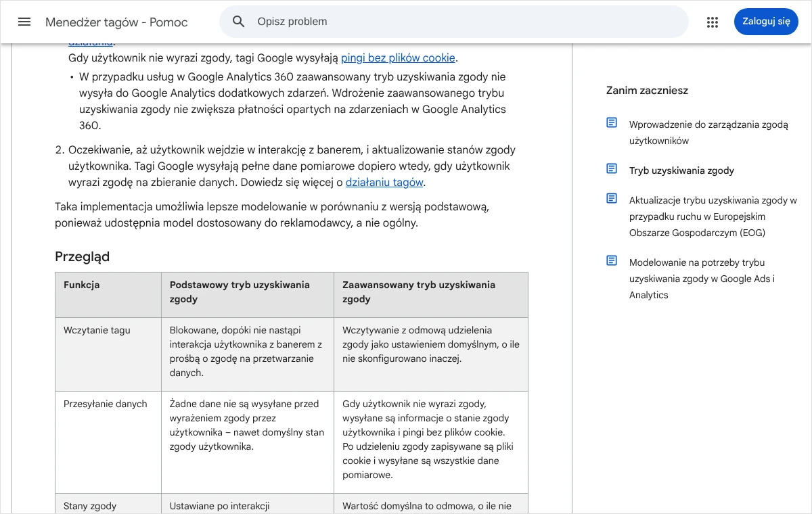Click article icon beside Modelowanie na potrzeby trybu
The image size is (812, 514).
[x=612, y=260]
